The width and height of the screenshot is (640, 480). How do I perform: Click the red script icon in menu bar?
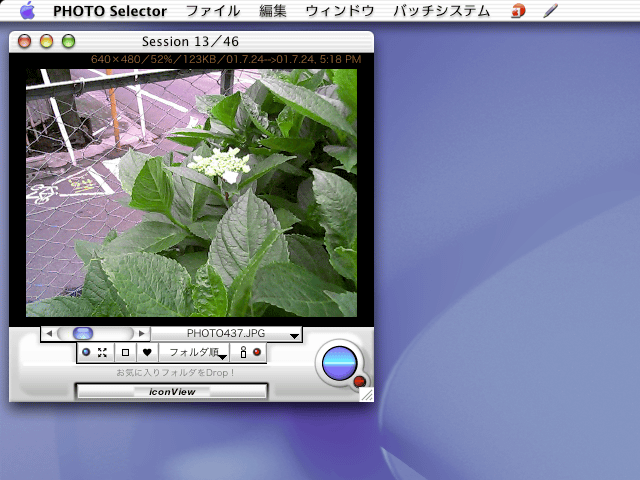tap(518, 11)
